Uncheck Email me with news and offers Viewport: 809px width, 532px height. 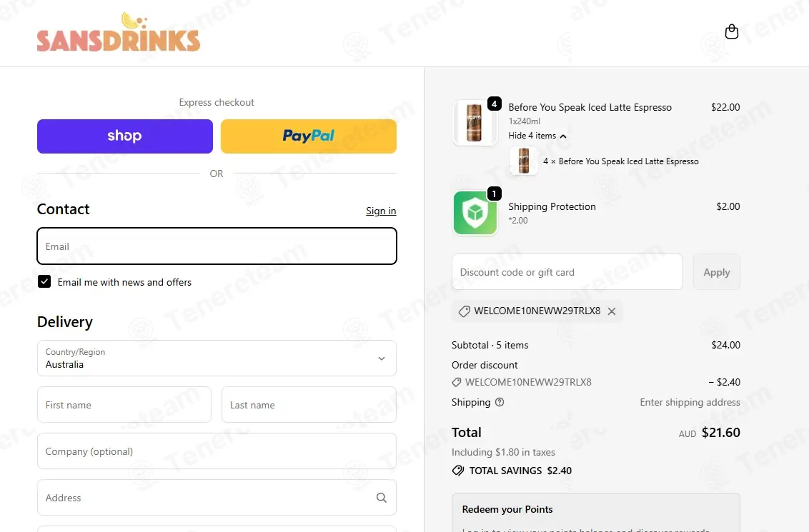coord(44,281)
